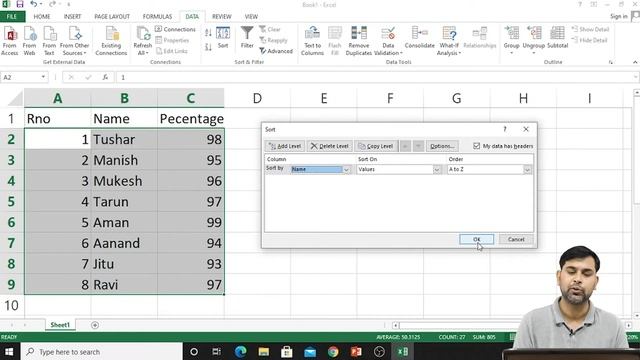Click the cell containing Tushar
Image resolution: width=640 pixels, height=360 pixels.
[x=124, y=140]
